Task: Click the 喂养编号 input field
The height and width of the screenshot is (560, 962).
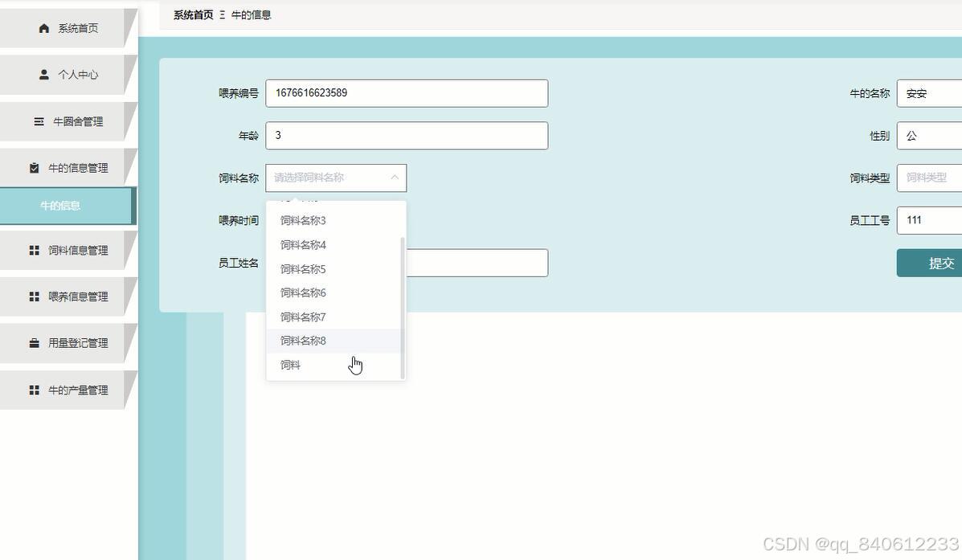Action: 407,92
